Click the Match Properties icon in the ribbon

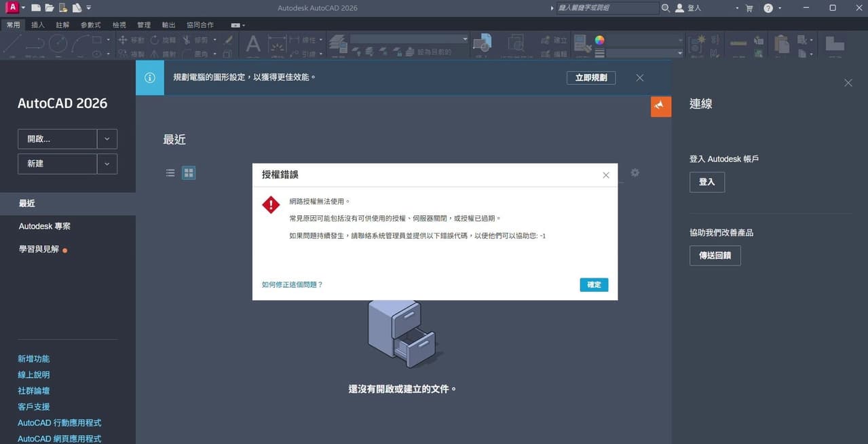582,44
